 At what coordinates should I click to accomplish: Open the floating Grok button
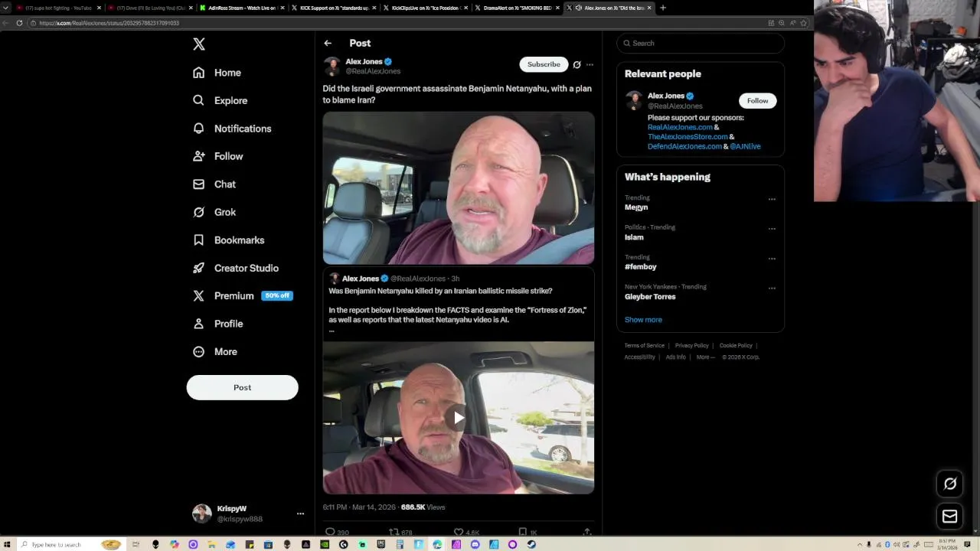[x=950, y=484]
